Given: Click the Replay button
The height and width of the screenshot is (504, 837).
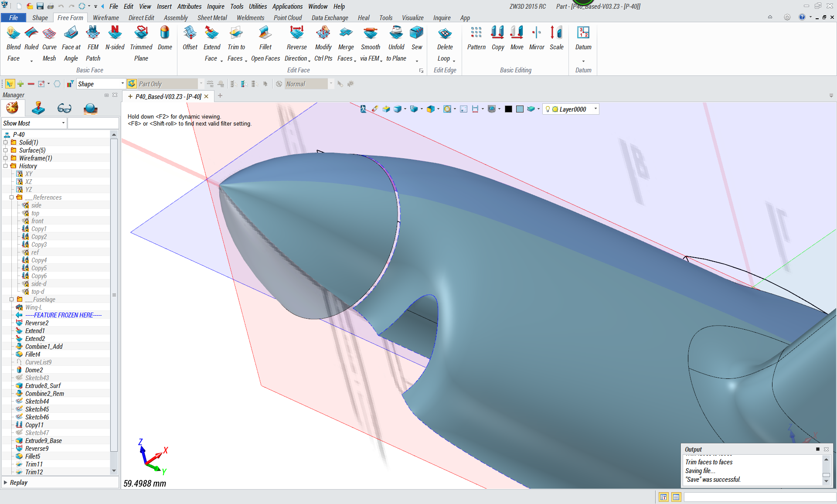Looking at the screenshot, I should 18,483.
